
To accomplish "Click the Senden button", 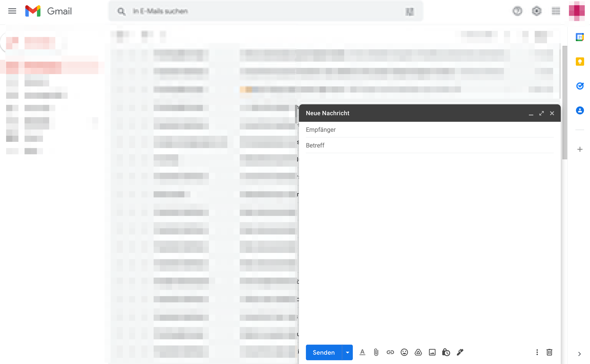I will [x=324, y=352].
